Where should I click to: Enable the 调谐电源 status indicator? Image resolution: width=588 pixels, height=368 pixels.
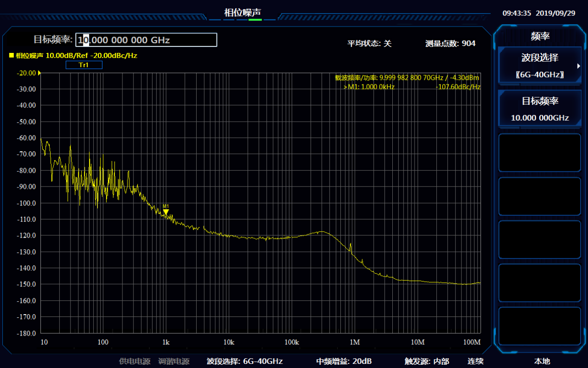coord(174,361)
